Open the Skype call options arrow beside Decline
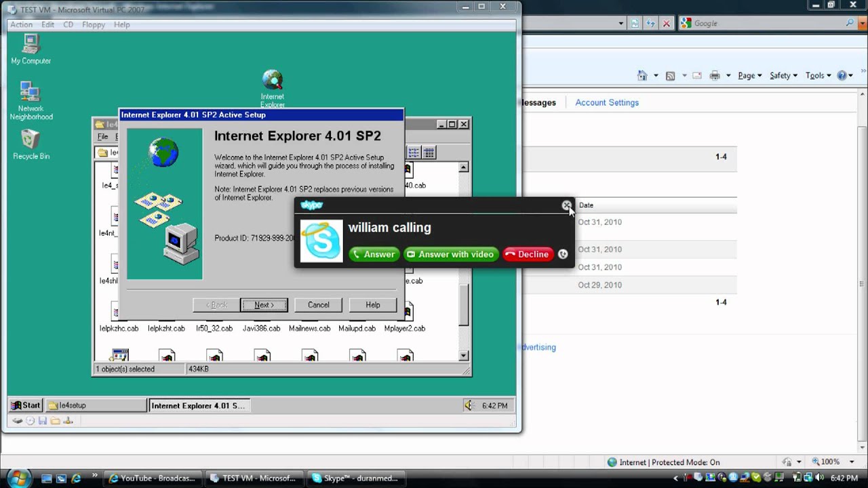The width and height of the screenshot is (868, 488). click(563, 254)
